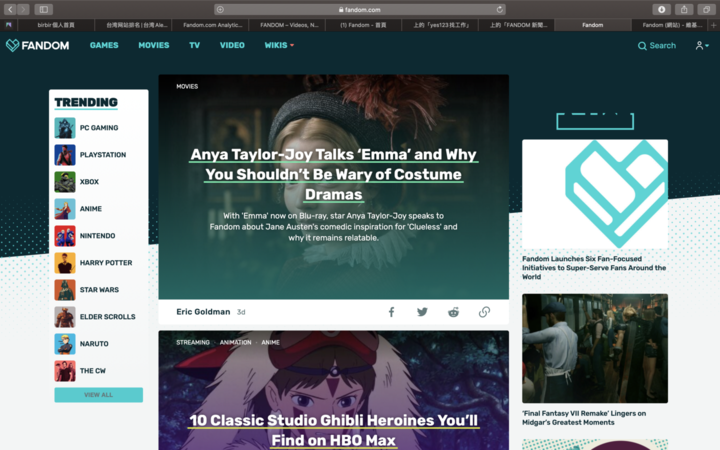
Task: Open the TV navigation item
Action: (x=194, y=45)
